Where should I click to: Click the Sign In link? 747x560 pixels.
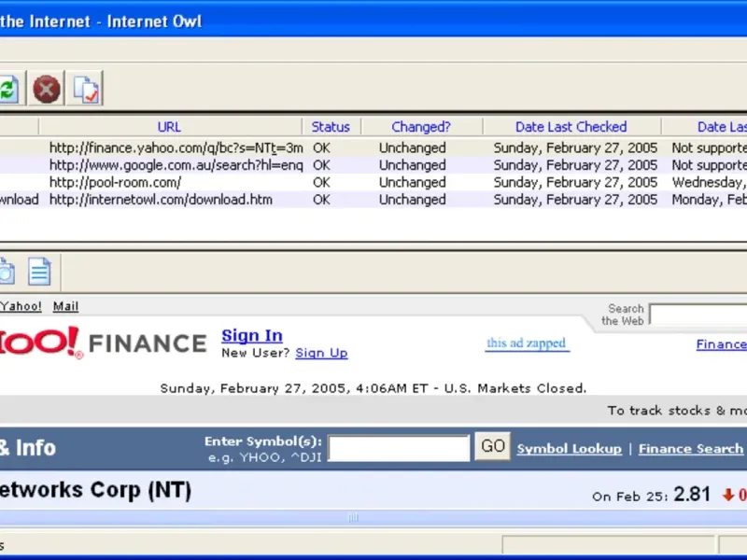tap(252, 336)
